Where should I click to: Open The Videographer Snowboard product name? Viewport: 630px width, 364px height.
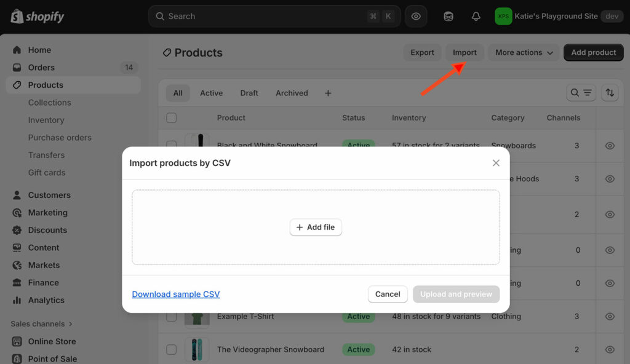(271, 349)
